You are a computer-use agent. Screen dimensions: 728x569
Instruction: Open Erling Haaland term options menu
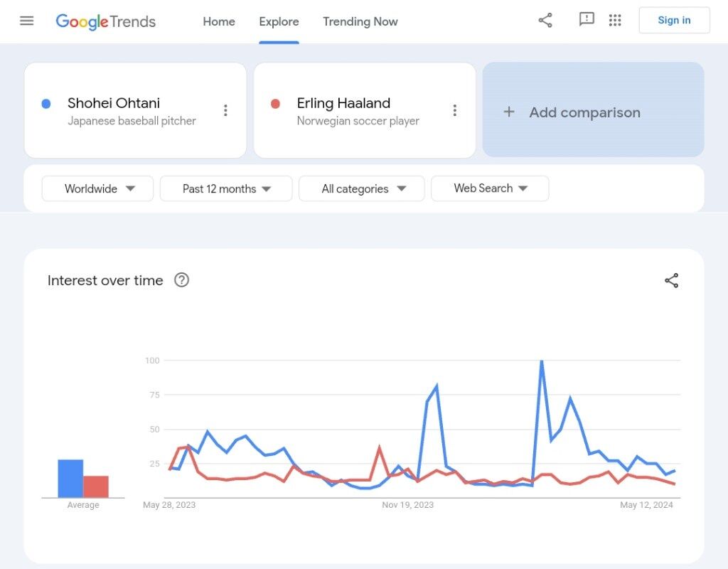click(x=455, y=110)
